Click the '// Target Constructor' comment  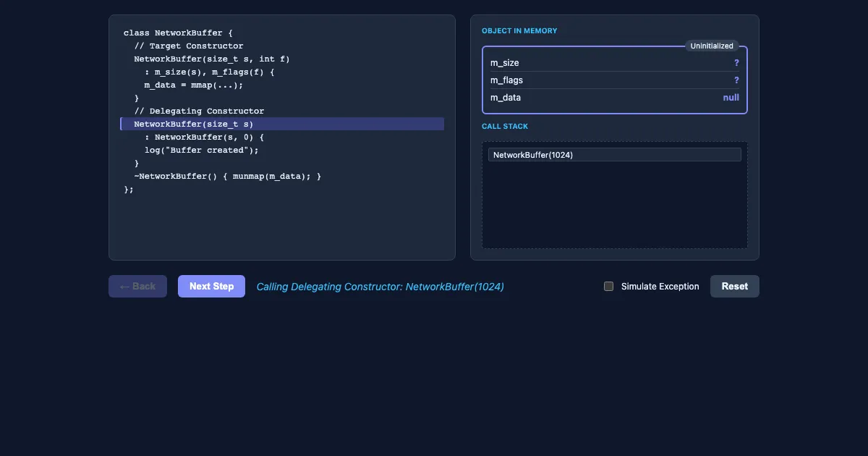click(189, 46)
